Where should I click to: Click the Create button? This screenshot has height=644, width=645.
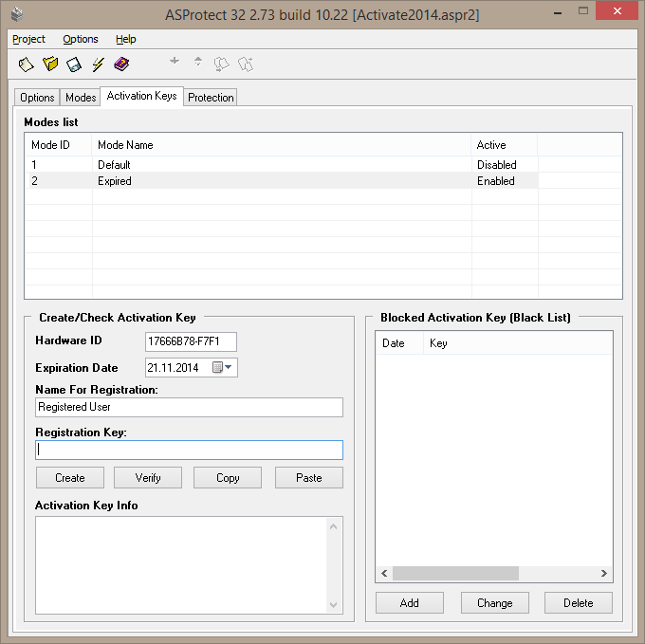point(70,477)
